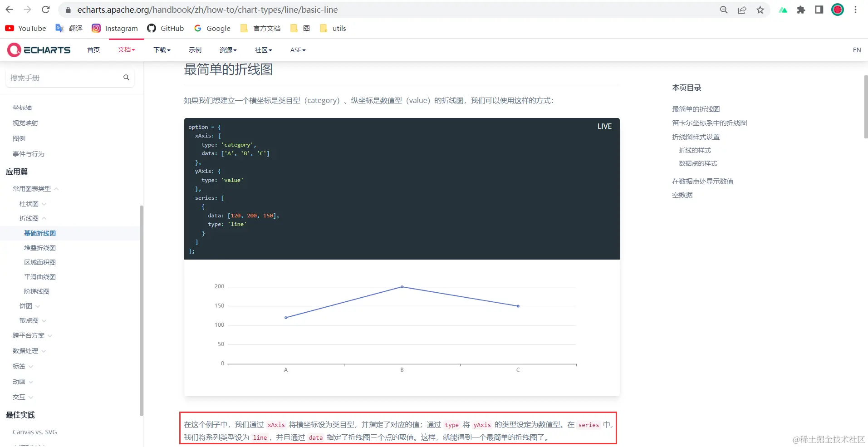Screen dimensions: 868x447
Task: Go back to the previous browser page
Action: [x=10, y=10]
